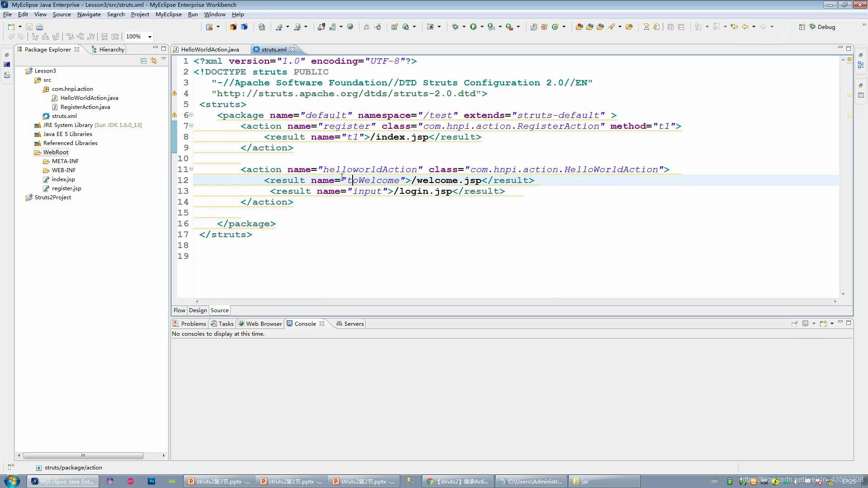Collapse the package fold on line 6

(x=191, y=115)
